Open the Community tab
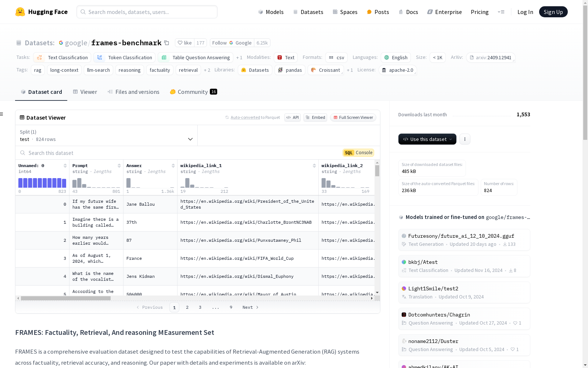Image resolution: width=588 pixels, height=368 pixels. click(193, 92)
